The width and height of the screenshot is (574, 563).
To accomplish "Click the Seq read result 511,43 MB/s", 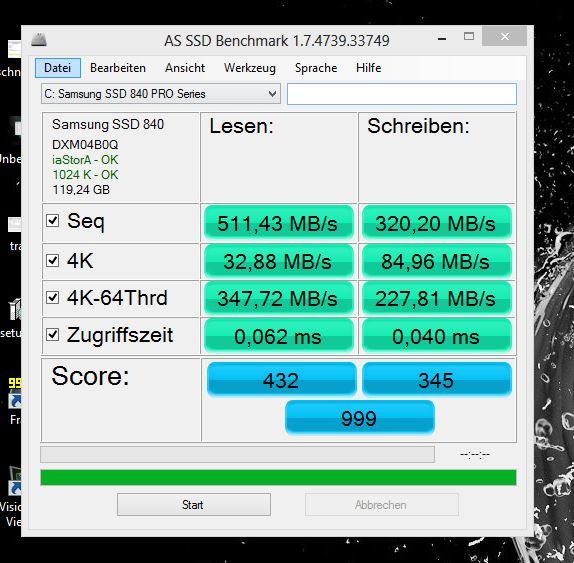I will (x=279, y=223).
